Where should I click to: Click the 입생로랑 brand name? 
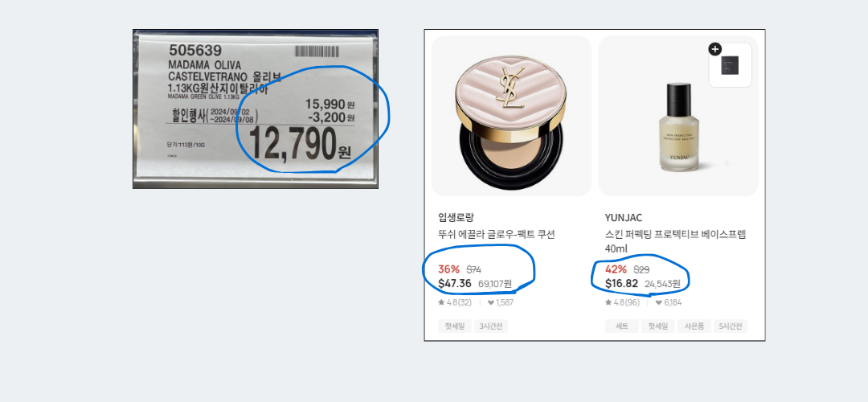(x=456, y=218)
